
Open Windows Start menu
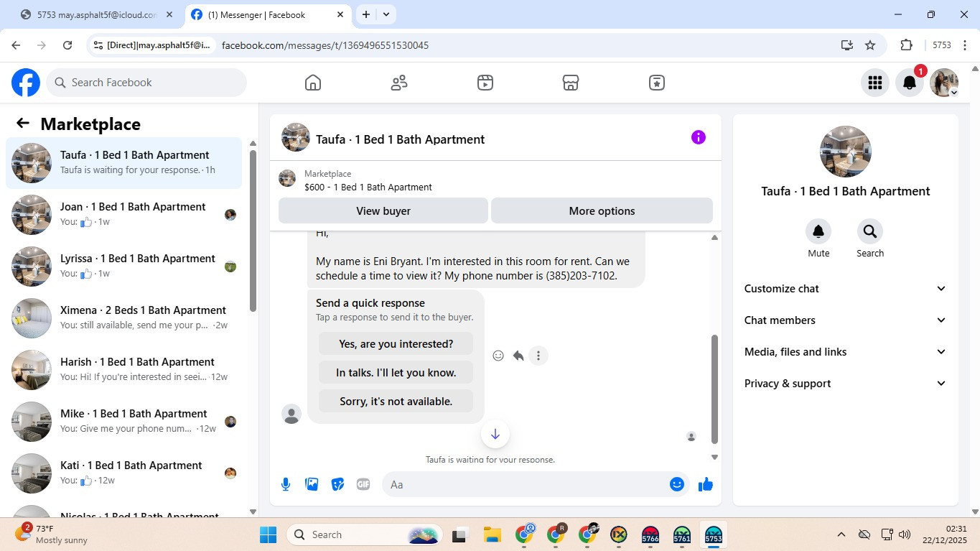tap(268, 534)
